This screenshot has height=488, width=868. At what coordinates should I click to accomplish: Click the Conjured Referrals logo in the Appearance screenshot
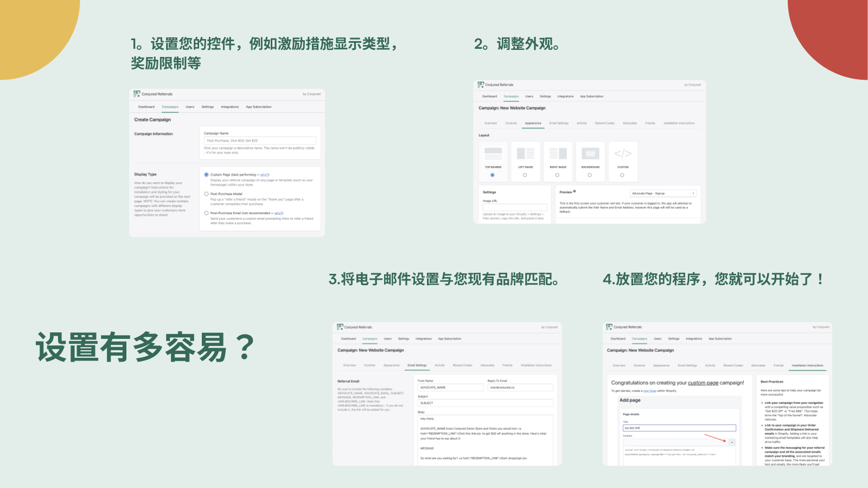point(481,85)
